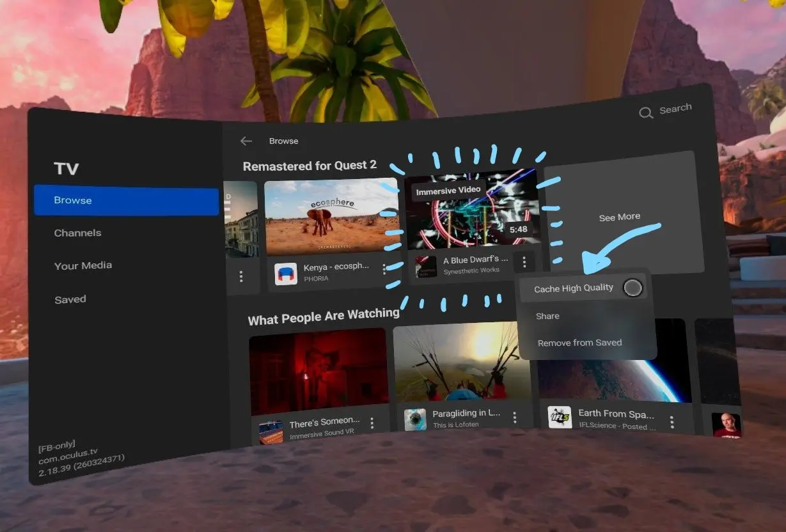Open the Saved sidebar section
786x532 pixels.
pyautogui.click(x=70, y=299)
